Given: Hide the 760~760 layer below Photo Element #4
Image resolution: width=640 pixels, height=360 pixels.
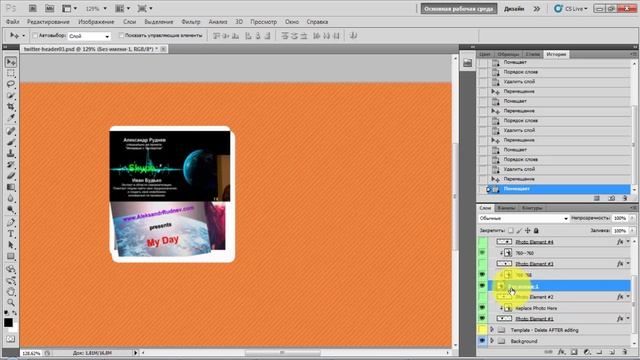Looking at the screenshot, I should 482,253.
